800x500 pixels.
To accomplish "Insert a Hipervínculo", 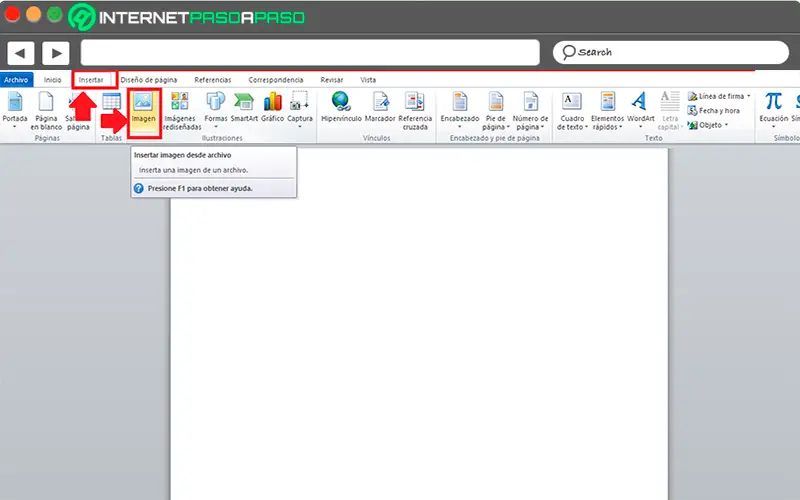I will click(x=341, y=107).
